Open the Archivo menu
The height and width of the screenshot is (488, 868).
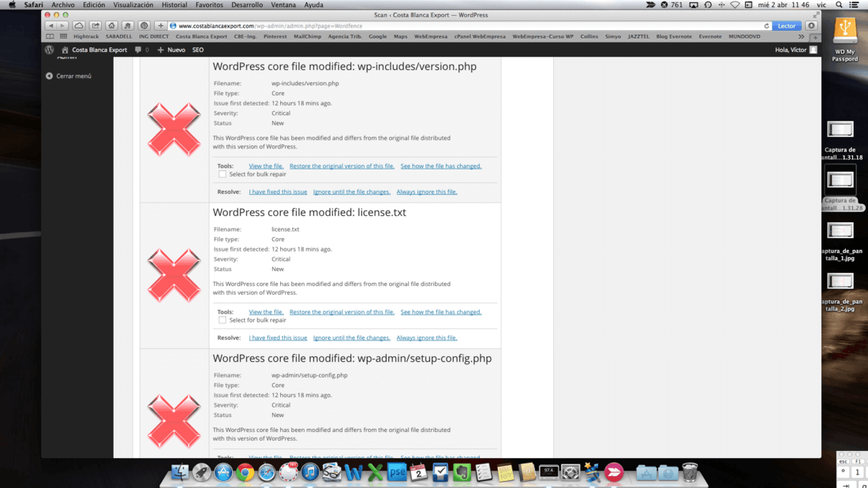(63, 5)
